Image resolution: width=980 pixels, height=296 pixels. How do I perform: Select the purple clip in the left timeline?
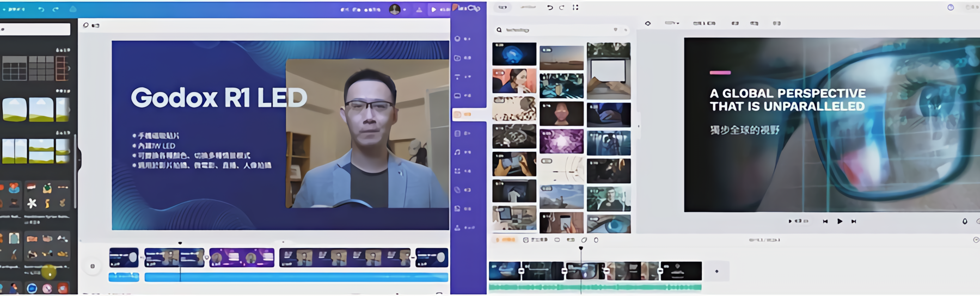click(x=242, y=257)
